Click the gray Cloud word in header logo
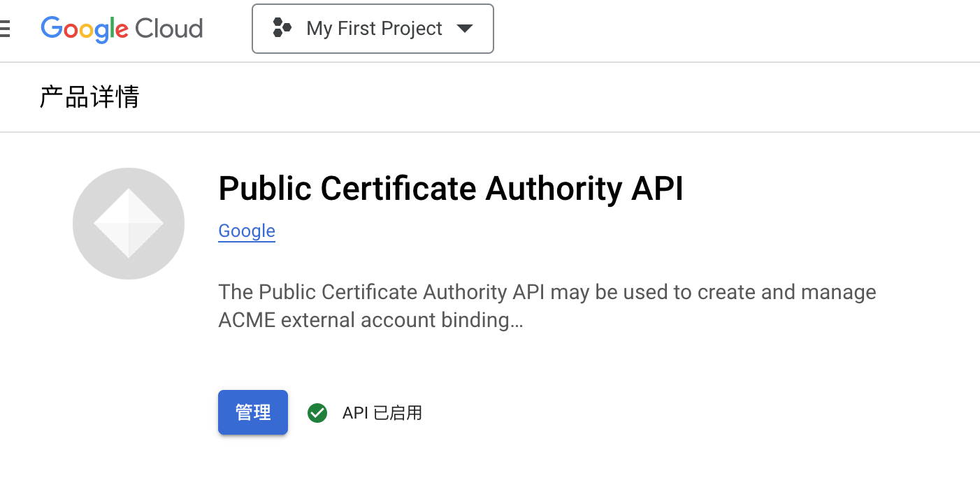 pyautogui.click(x=168, y=29)
